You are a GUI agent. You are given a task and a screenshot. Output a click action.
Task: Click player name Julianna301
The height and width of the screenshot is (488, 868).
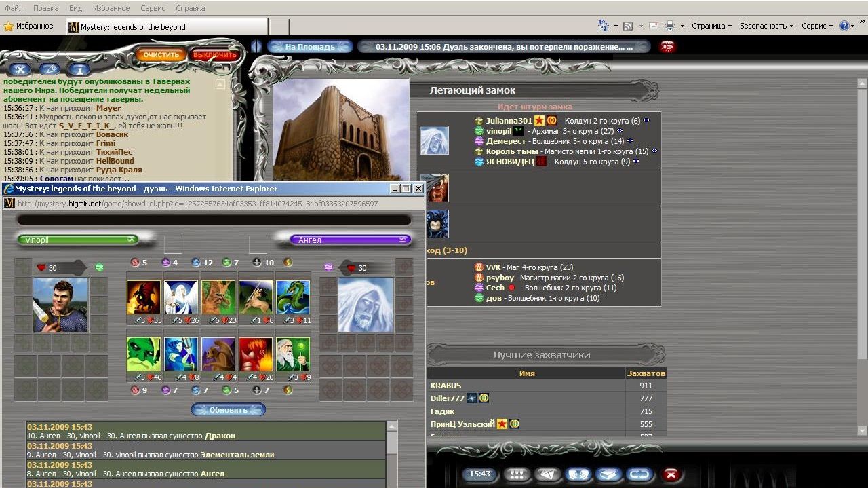509,121
